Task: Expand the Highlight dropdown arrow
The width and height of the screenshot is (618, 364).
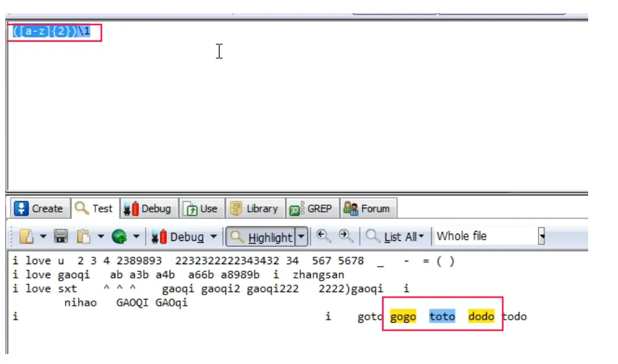Action: (x=301, y=237)
